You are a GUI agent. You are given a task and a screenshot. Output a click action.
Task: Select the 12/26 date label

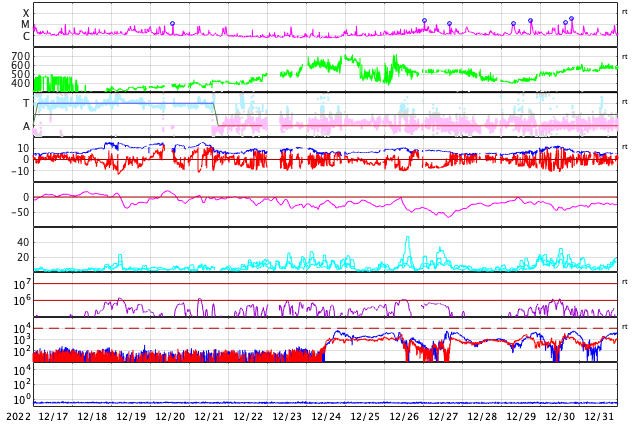click(404, 417)
